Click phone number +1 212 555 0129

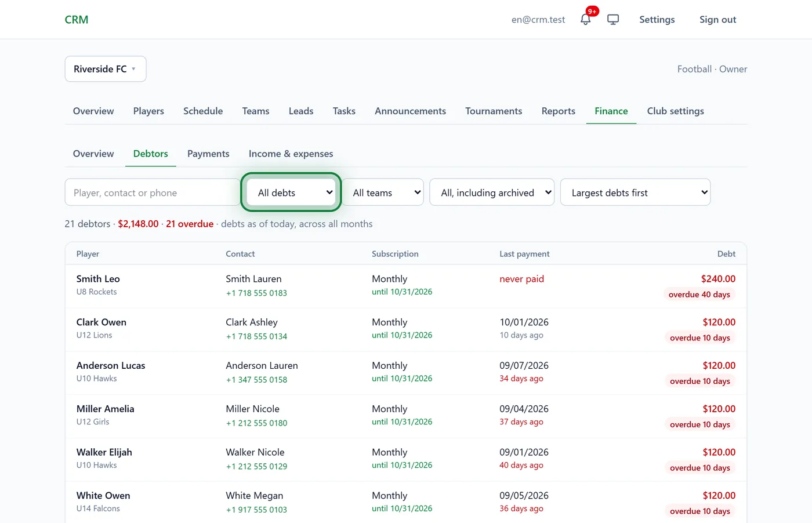click(256, 466)
